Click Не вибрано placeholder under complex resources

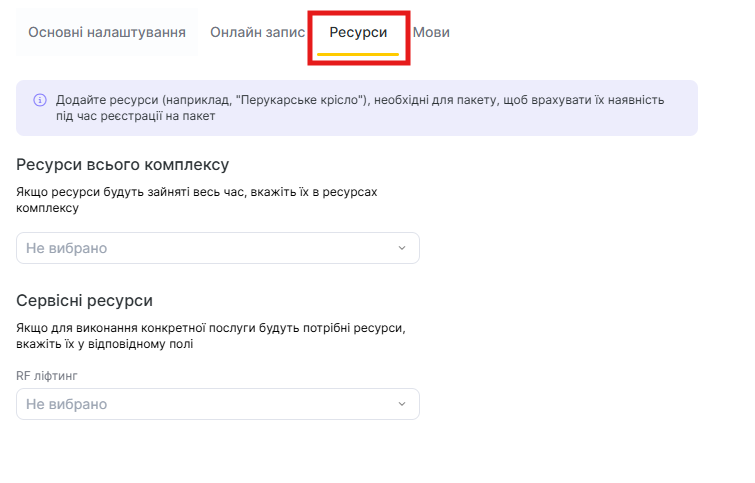(66, 248)
